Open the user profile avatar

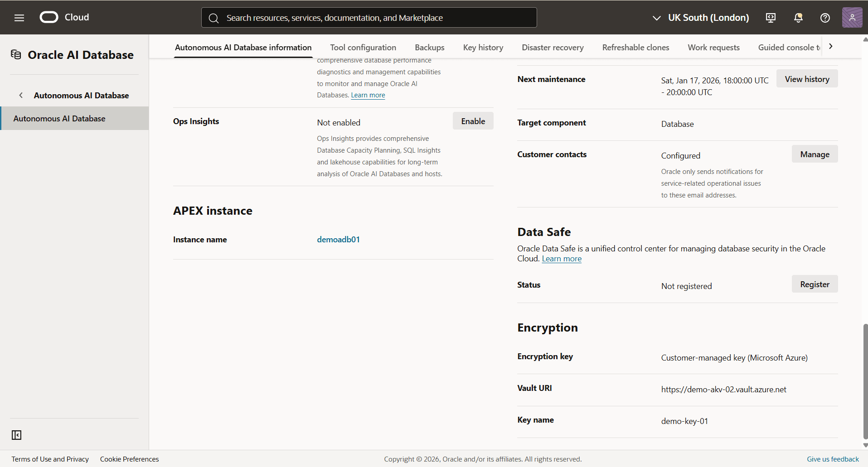click(x=853, y=17)
